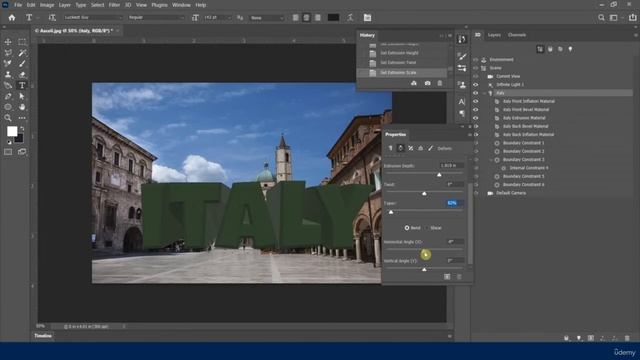The height and width of the screenshot is (360, 640).
Task: Select the Rectangular Marquee tool
Action: 22,42
